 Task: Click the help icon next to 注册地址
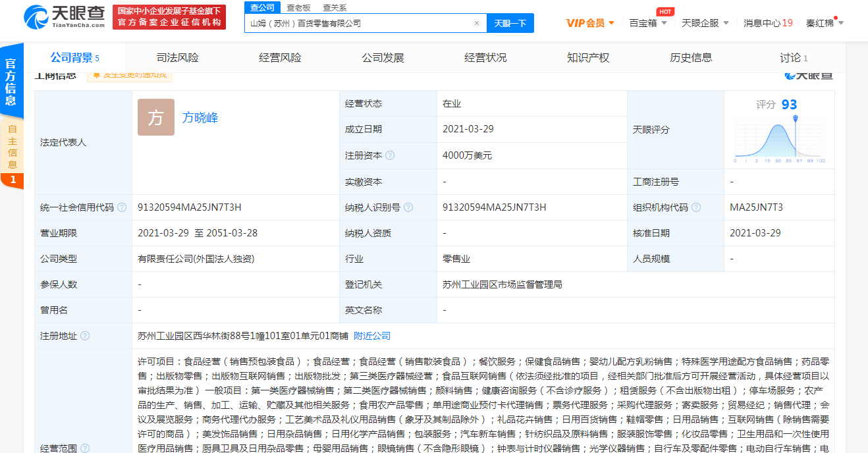tap(84, 336)
